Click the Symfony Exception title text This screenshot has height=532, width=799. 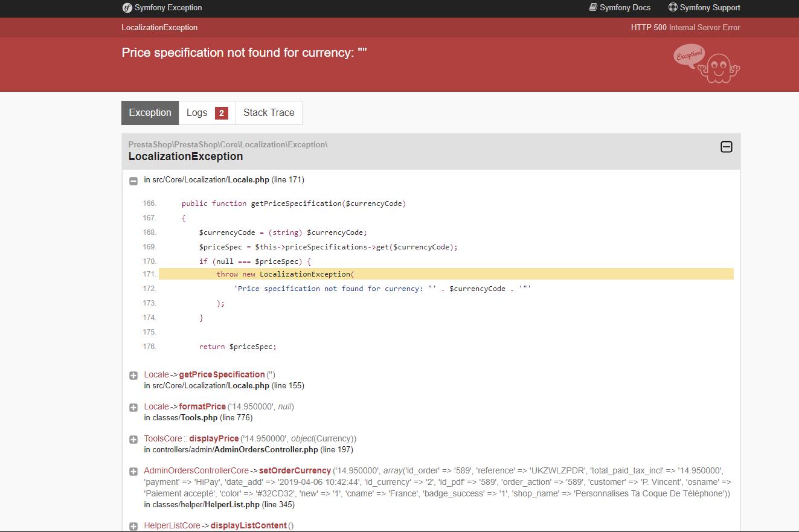(x=168, y=8)
